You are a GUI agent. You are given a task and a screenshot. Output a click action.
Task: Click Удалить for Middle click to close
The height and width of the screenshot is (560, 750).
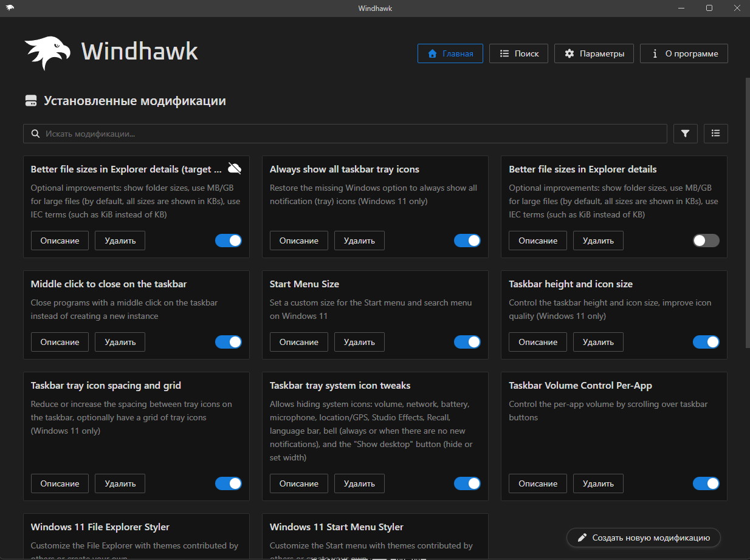(120, 342)
